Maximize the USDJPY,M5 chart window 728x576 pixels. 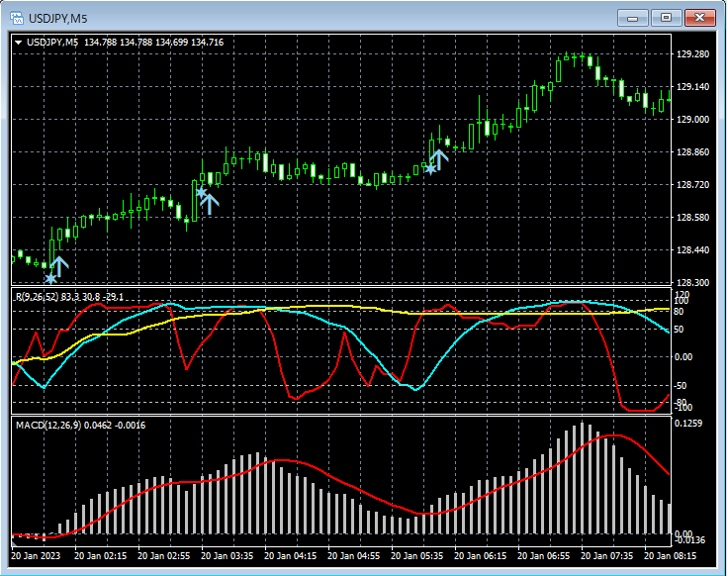[x=666, y=18]
